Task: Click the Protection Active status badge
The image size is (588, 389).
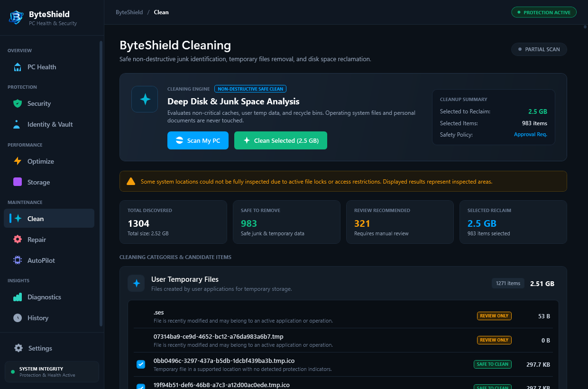Action: pyautogui.click(x=544, y=12)
